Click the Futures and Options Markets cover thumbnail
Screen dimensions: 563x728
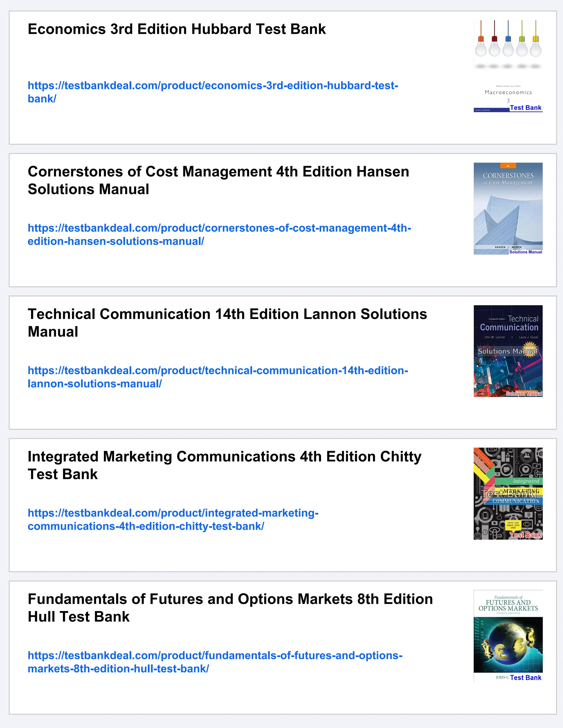click(x=508, y=636)
